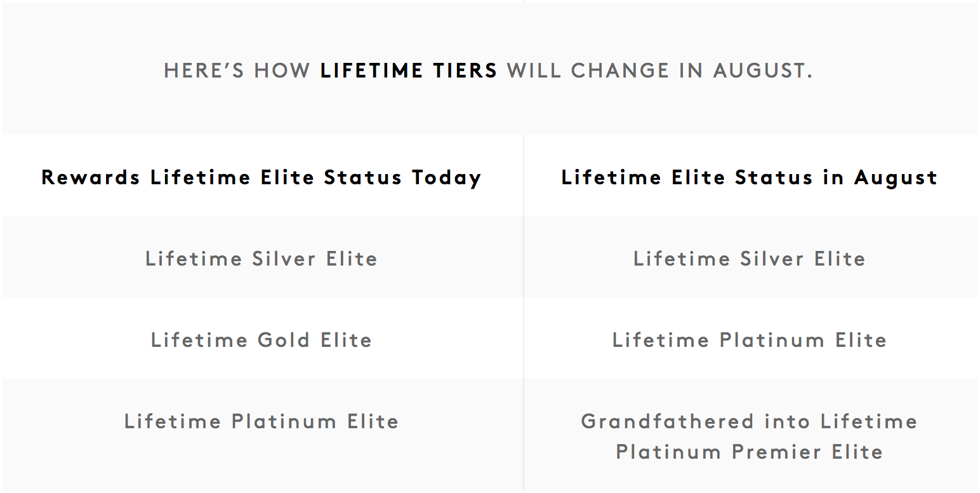Click the word "Today" in the left header
The height and width of the screenshot is (493, 980).
tap(446, 177)
